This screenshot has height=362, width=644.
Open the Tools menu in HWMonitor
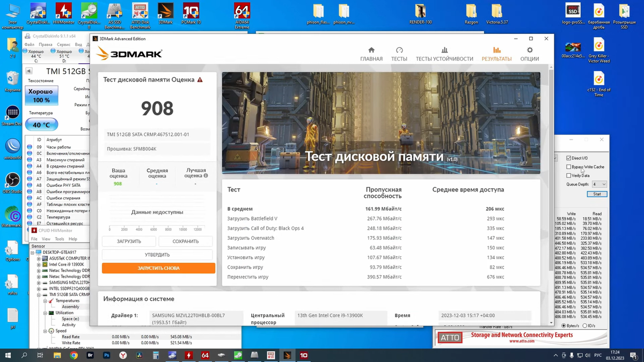[59, 239]
